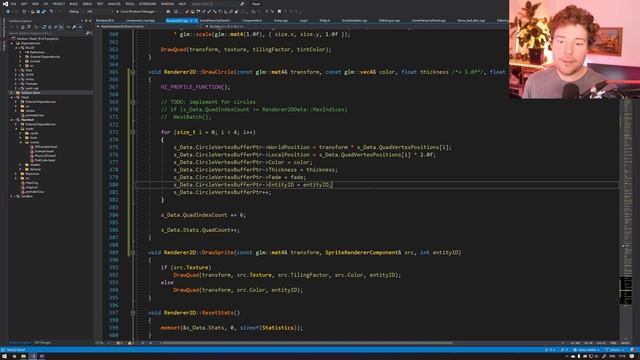Switch to the Scene.cpp tab
The image size is (640, 360).
(281, 20)
